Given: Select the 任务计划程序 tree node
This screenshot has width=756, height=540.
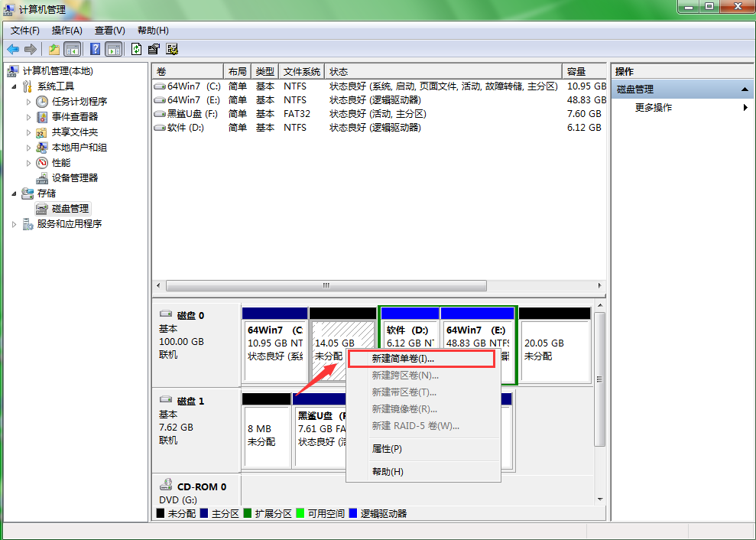Looking at the screenshot, I should (x=79, y=101).
